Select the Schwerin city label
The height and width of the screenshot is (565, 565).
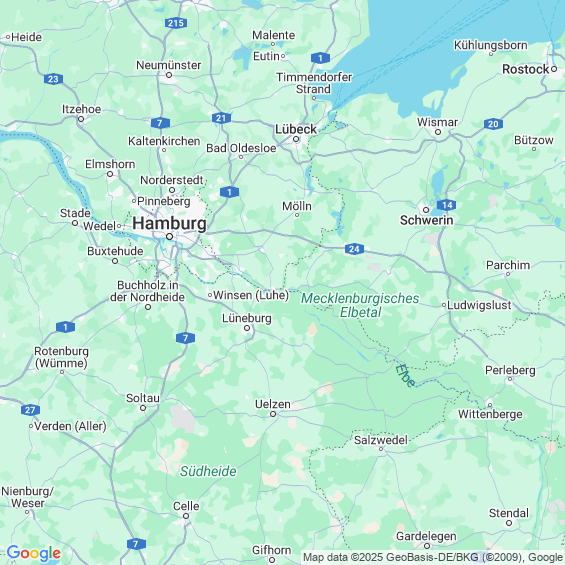tap(427, 220)
